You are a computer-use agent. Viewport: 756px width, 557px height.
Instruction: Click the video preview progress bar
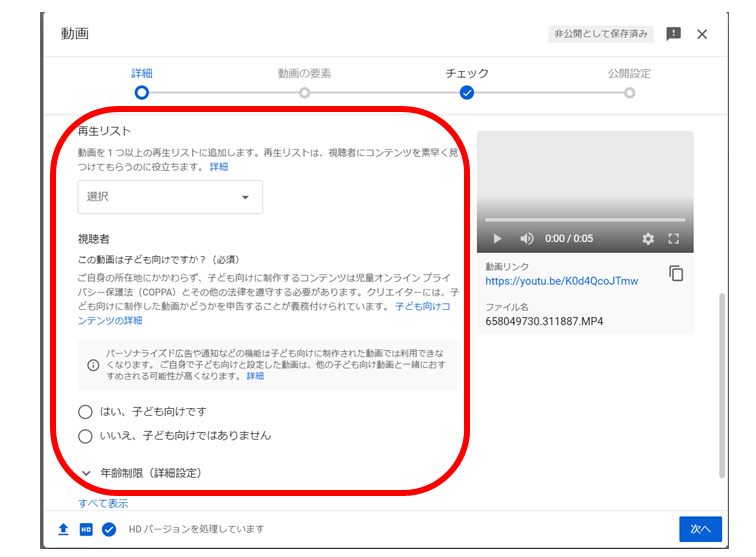click(x=585, y=220)
